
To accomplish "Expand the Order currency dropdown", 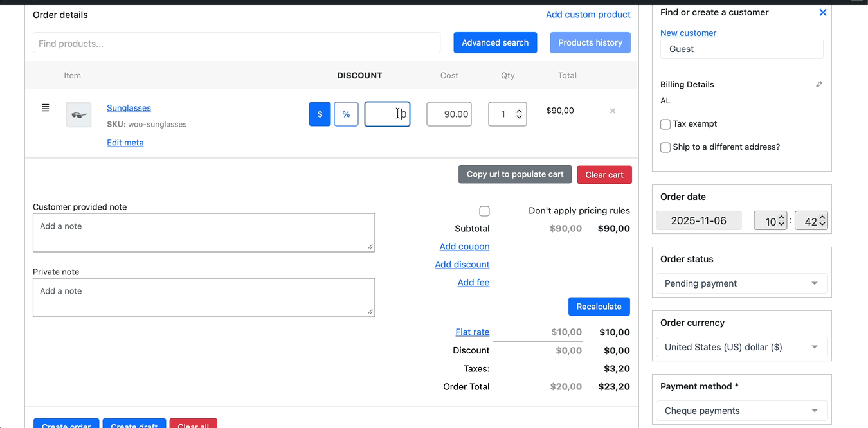I will 741,347.
